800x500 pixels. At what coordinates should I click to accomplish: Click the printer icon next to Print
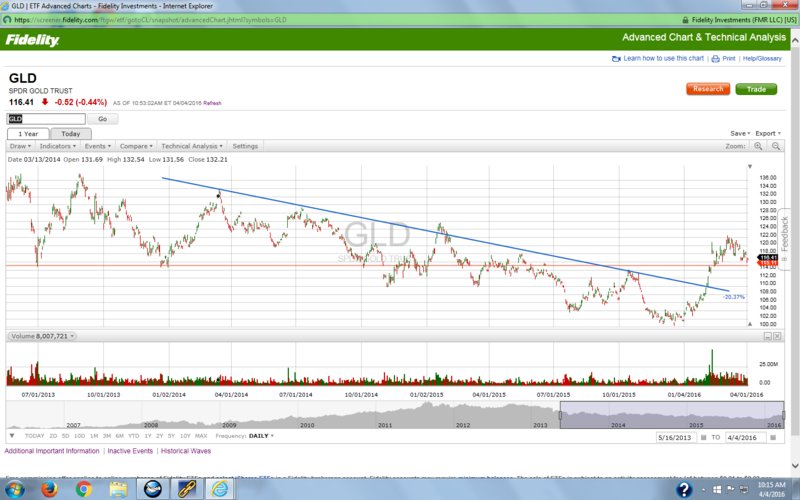pyautogui.click(x=715, y=59)
